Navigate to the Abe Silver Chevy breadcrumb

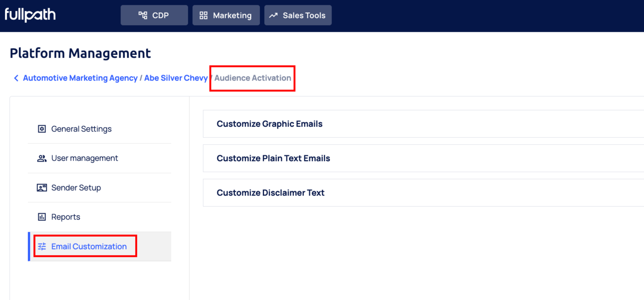coord(176,78)
